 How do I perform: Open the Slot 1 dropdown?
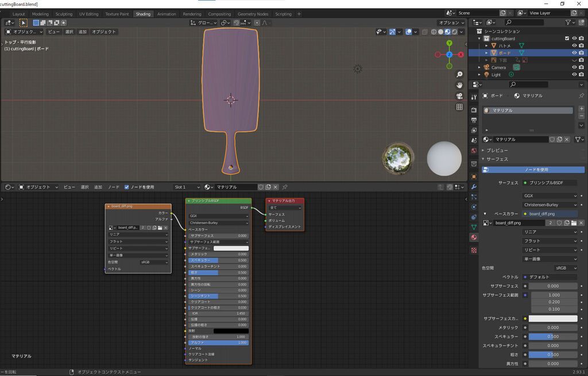[187, 187]
